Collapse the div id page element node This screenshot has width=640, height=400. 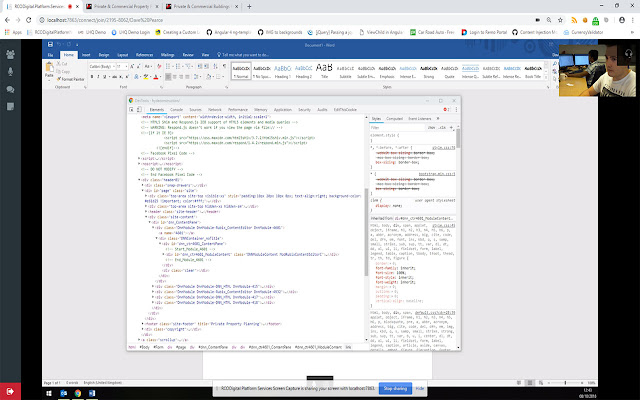[x=143, y=191]
